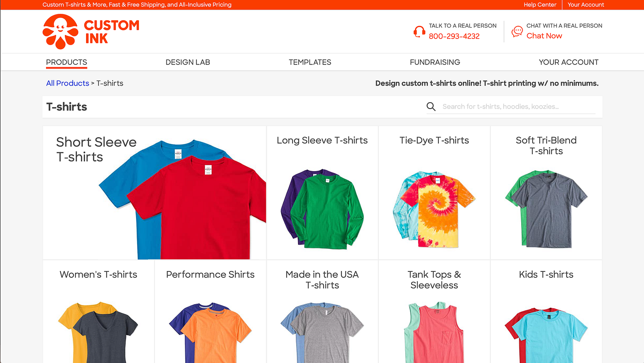Viewport: 644px width, 363px height.
Task: Go to the Templates menu
Action: (310, 62)
